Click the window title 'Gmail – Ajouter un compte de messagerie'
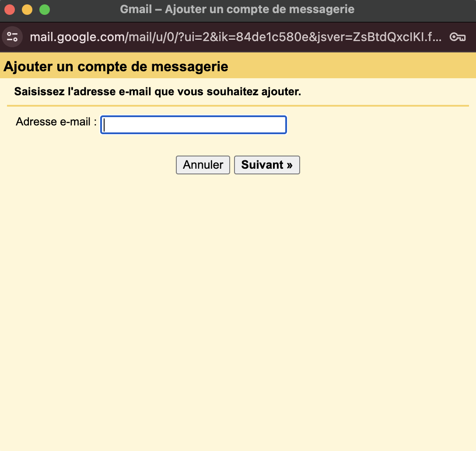 [x=237, y=10]
